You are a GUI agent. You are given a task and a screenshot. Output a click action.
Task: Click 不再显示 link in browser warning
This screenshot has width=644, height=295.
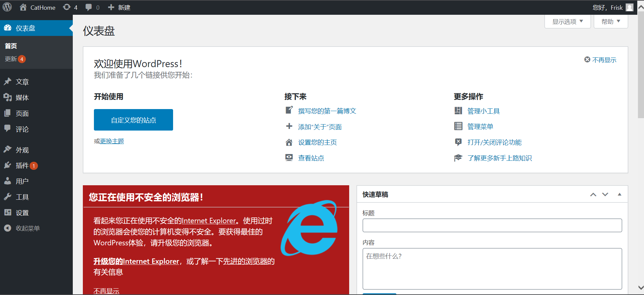click(106, 291)
